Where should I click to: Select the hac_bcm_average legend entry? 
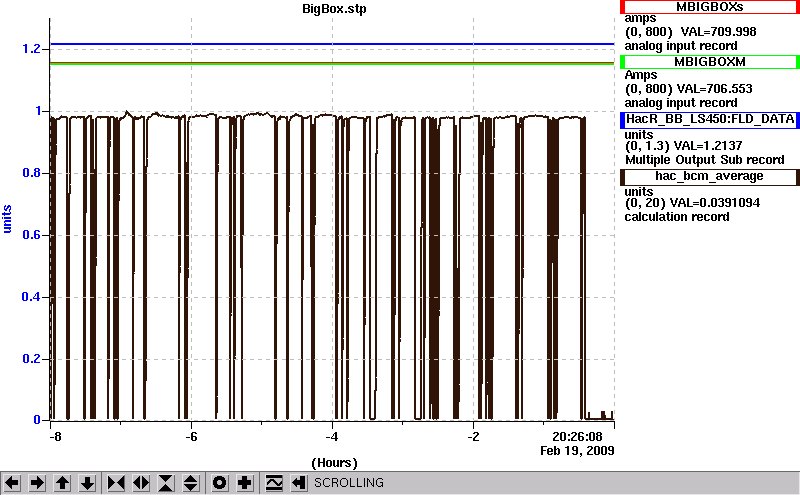(710, 177)
